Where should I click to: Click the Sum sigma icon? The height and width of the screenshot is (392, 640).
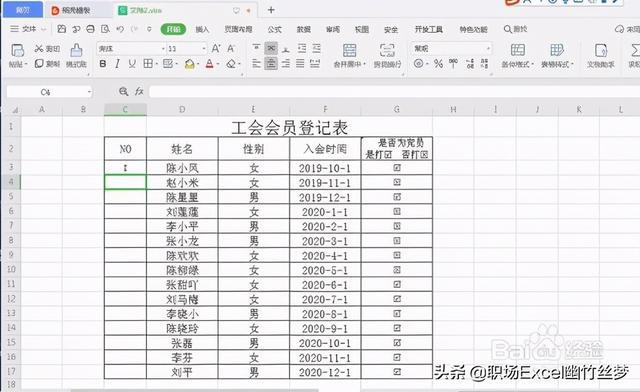(635, 50)
